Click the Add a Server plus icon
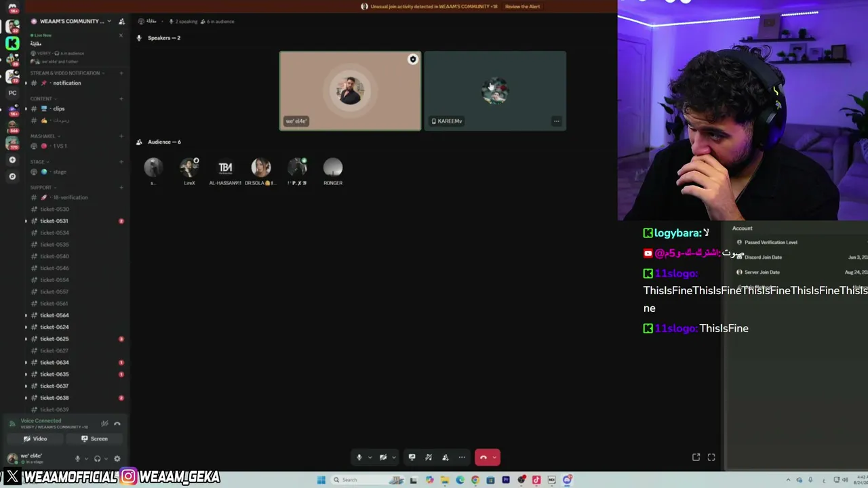868x488 pixels. click(x=12, y=160)
